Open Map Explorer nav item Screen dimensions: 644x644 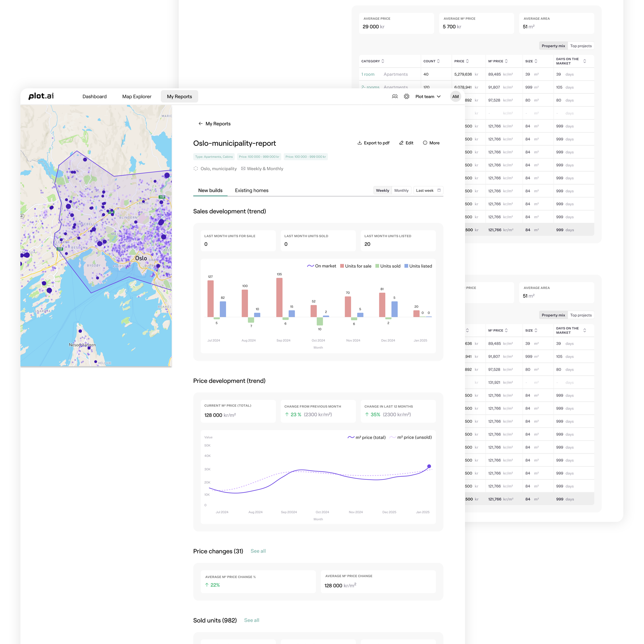[137, 96]
